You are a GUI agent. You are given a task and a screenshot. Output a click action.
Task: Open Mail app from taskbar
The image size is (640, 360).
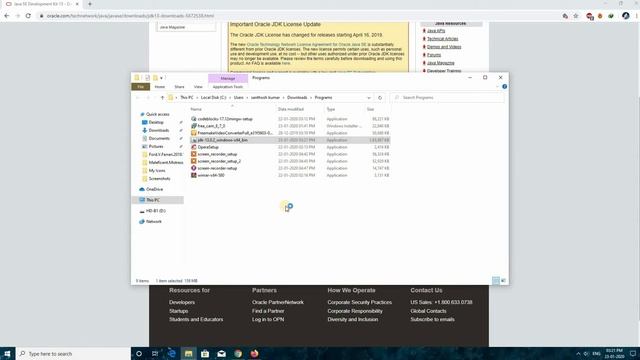pyautogui.click(x=221, y=353)
